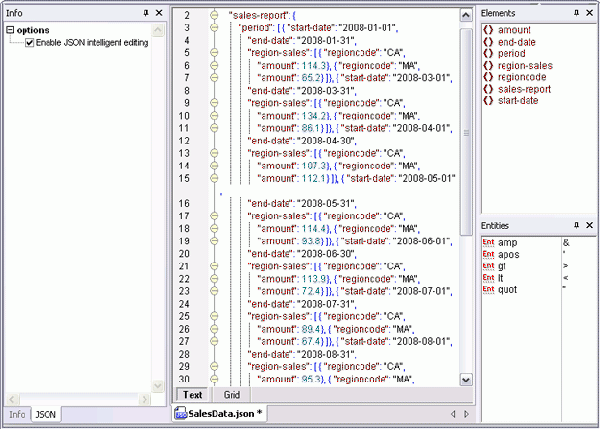Close the Elements panel
This screenshot has width=600, height=429.
590,13
